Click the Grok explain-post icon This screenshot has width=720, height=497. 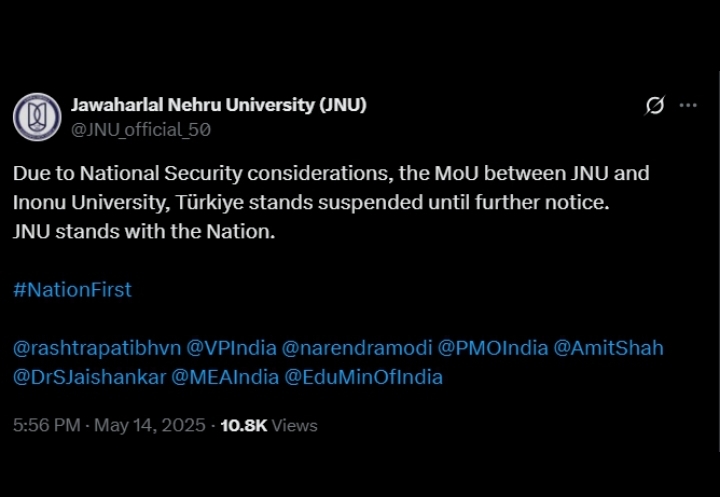click(x=654, y=105)
